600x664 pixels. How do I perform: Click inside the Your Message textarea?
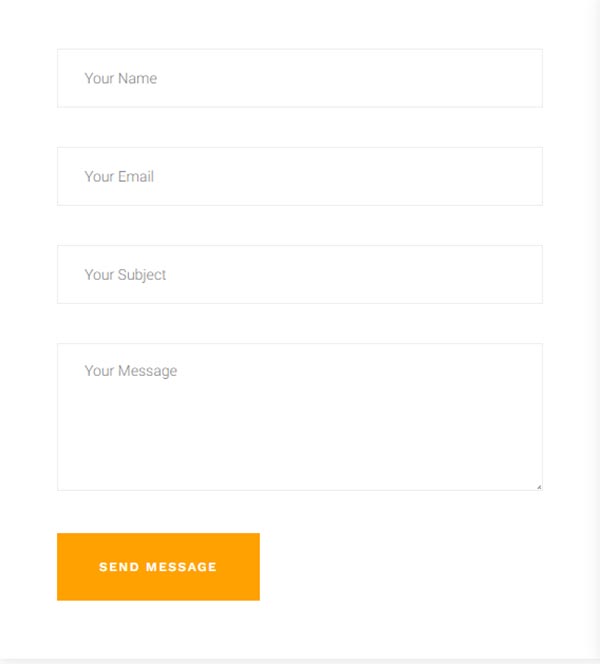coord(300,416)
